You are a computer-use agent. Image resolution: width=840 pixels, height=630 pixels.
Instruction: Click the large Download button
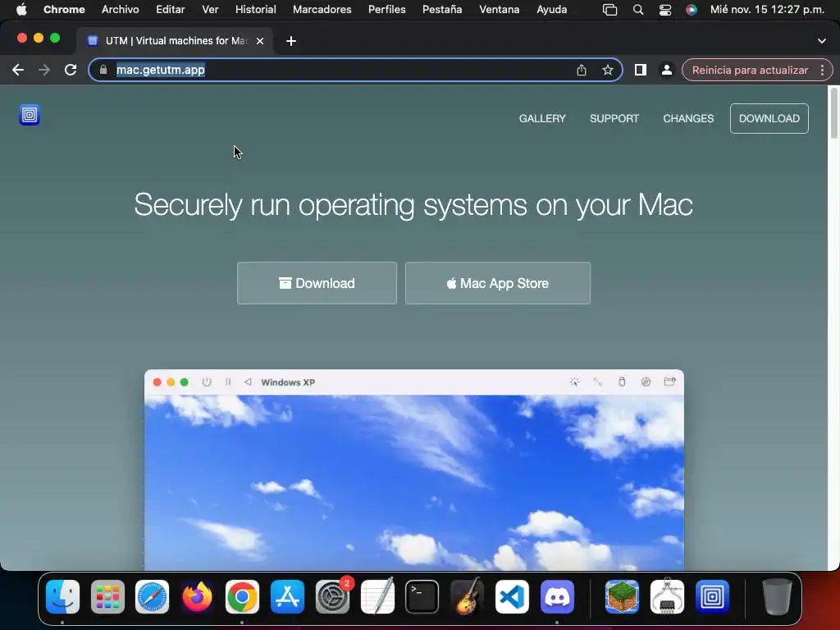317,283
